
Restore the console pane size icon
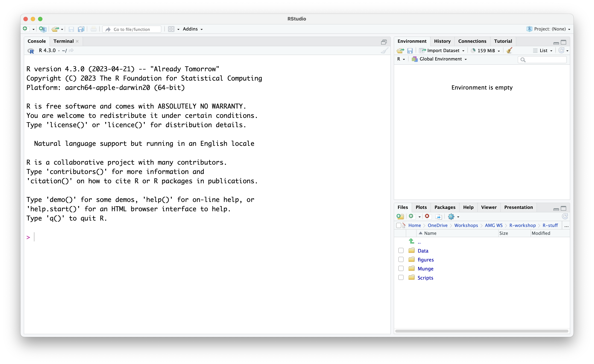click(x=384, y=42)
